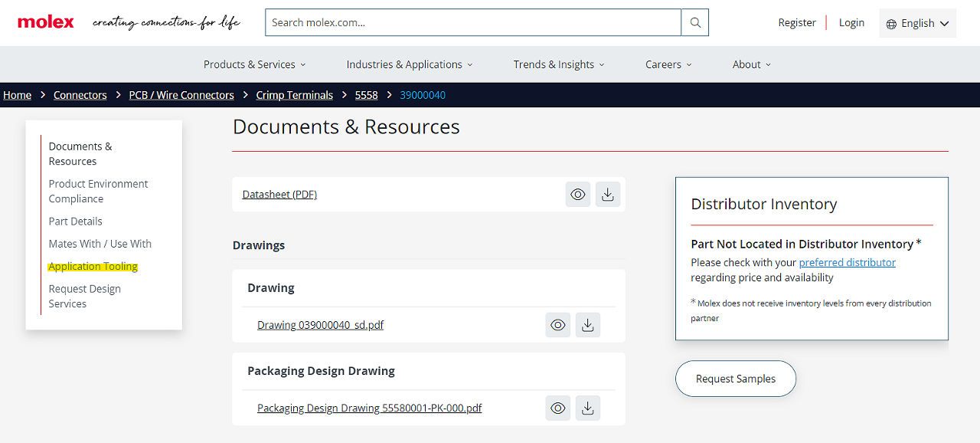
Task: Click the Request Samples button
Action: [736, 379]
